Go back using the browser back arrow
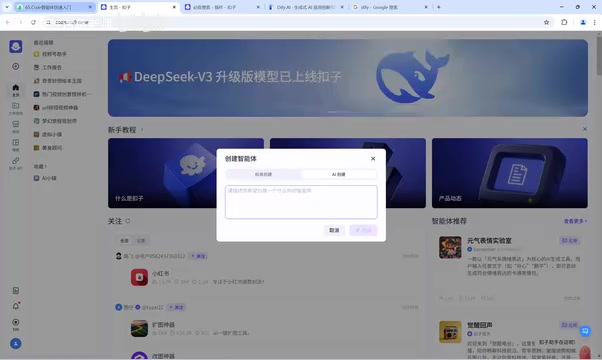Screen dimensions: 602x360 (8, 22)
